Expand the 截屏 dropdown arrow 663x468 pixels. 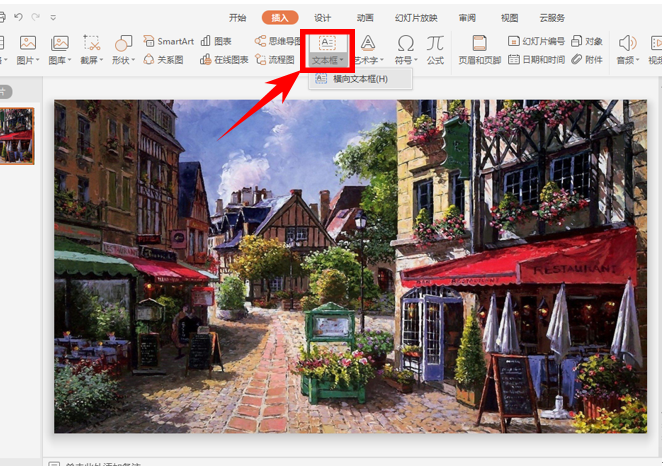101,60
